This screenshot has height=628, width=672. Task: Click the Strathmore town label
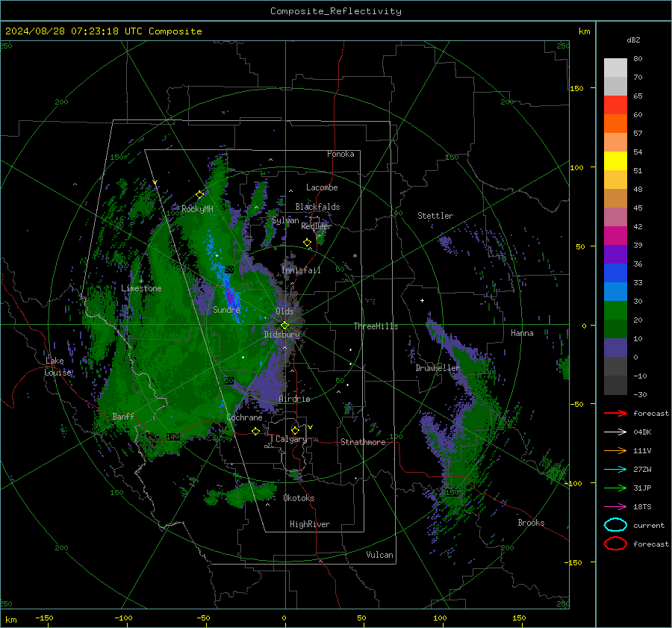point(363,442)
